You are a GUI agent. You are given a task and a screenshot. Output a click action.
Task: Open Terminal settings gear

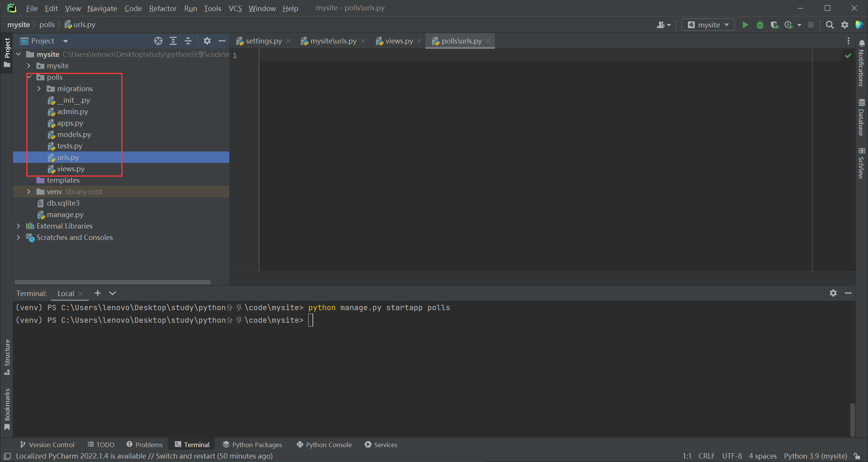pos(833,293)
